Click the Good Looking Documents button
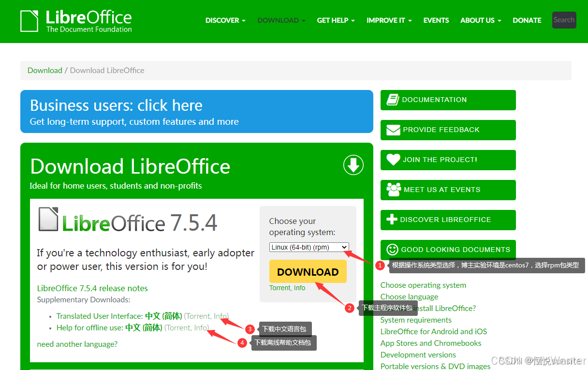This screenshot has width=588, height=370. (448, 250)
